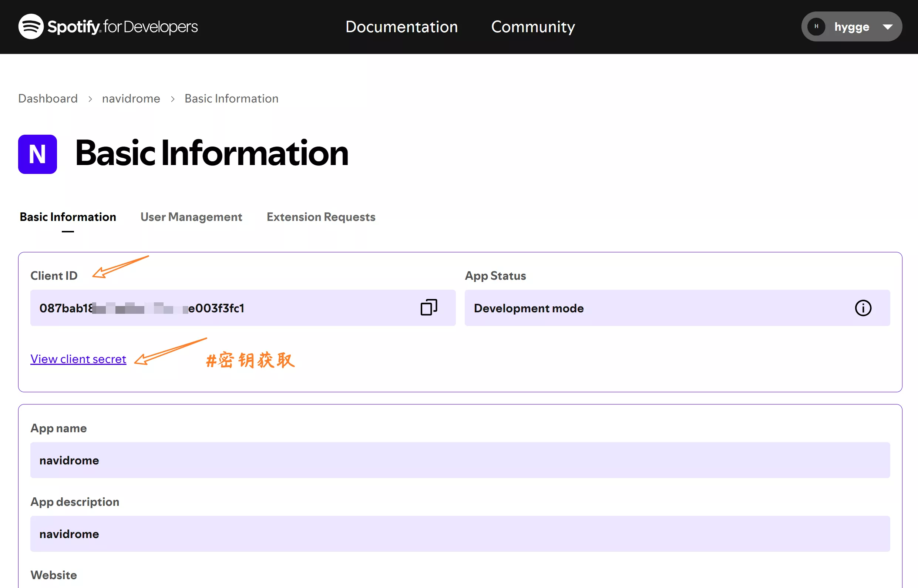This screenshot has width=918, height=588.
Task: Click Basic Information breadcrumb item
Action: tap(231, 98)
